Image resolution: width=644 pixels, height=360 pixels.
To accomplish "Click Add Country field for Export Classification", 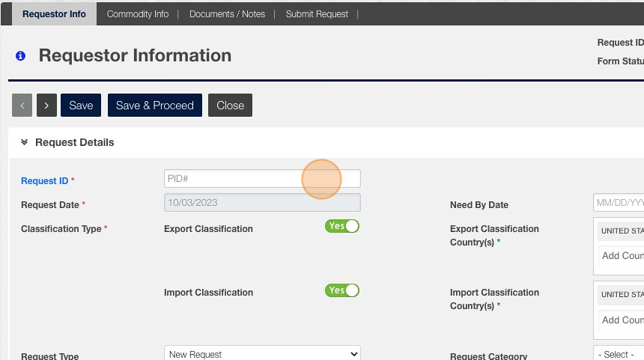I will tap(621, 255).
